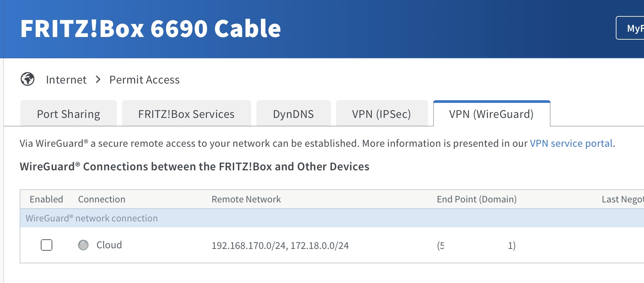The width and height of the screenshot is (644, 283).
Task: Click the breadcrumb chevron after Internet
Action: tap(98, 79)
